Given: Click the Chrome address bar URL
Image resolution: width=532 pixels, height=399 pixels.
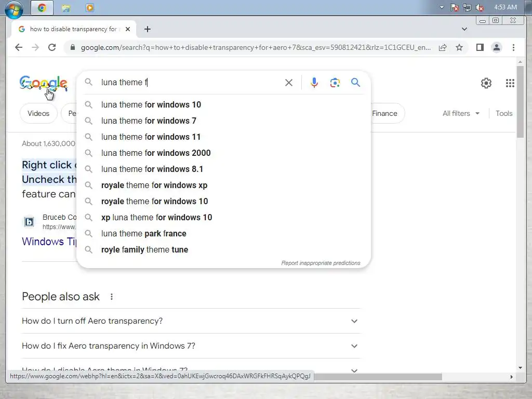Looking at the screenshot, I should (256, 47).
